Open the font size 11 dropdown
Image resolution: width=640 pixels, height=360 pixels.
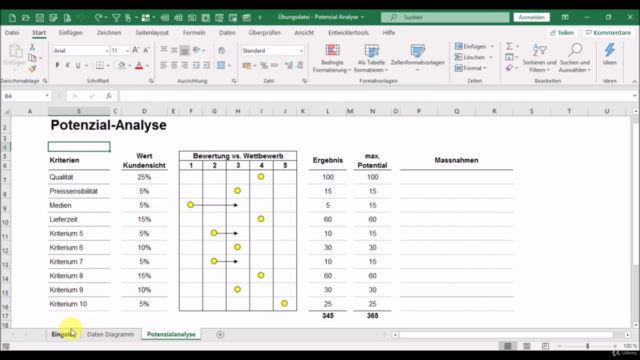[x=127, y=51]
